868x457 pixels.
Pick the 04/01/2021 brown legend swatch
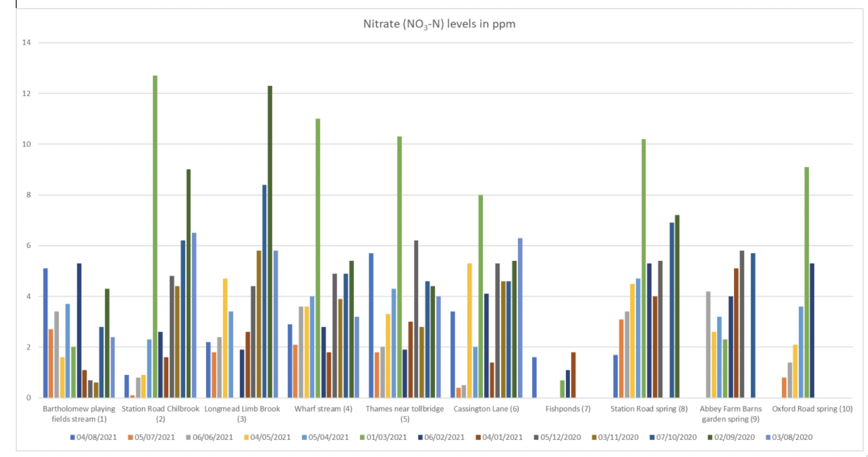(478, 437)
